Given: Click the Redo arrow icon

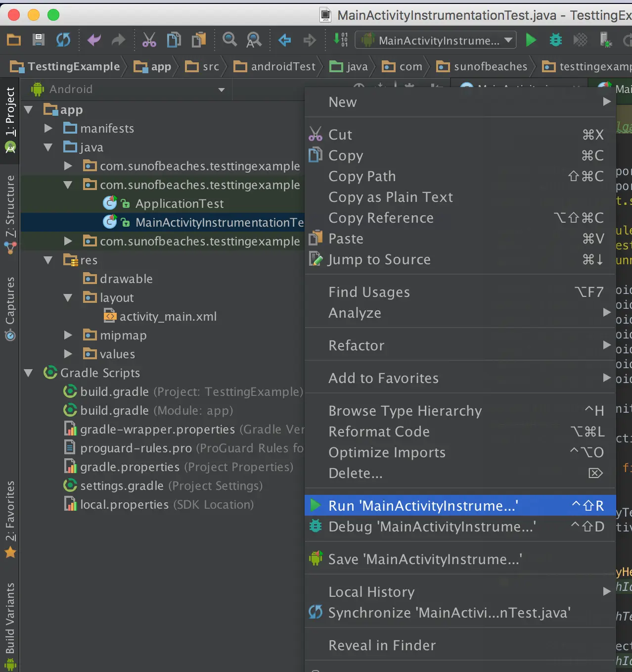Looking at the screenshot, I should 118,40.
